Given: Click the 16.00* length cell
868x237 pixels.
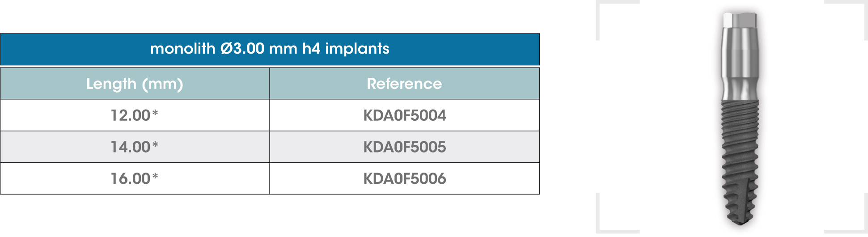Looking at the screenshot, I should [135, 178].
